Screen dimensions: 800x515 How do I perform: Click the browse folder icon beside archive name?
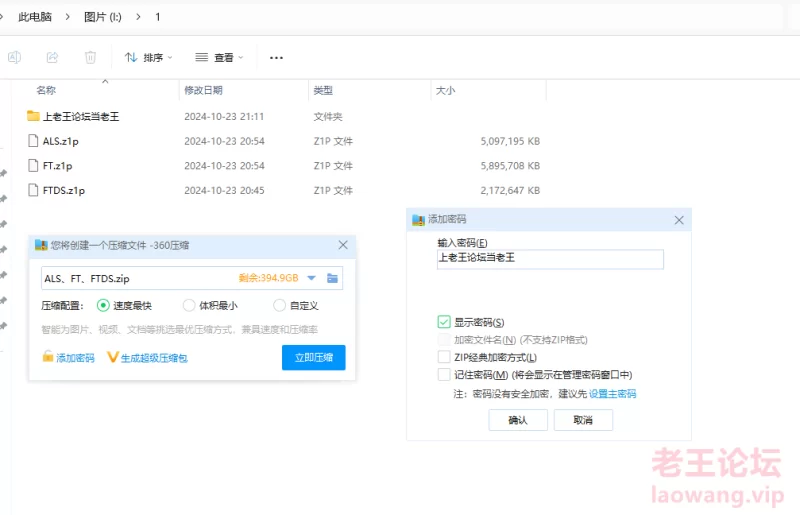tap(332, 278)
